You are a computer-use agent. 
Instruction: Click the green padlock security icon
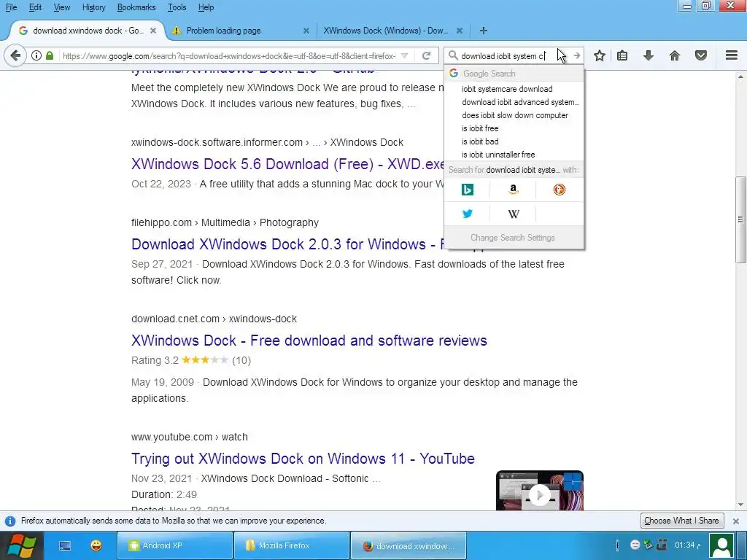tap(50, 55)
